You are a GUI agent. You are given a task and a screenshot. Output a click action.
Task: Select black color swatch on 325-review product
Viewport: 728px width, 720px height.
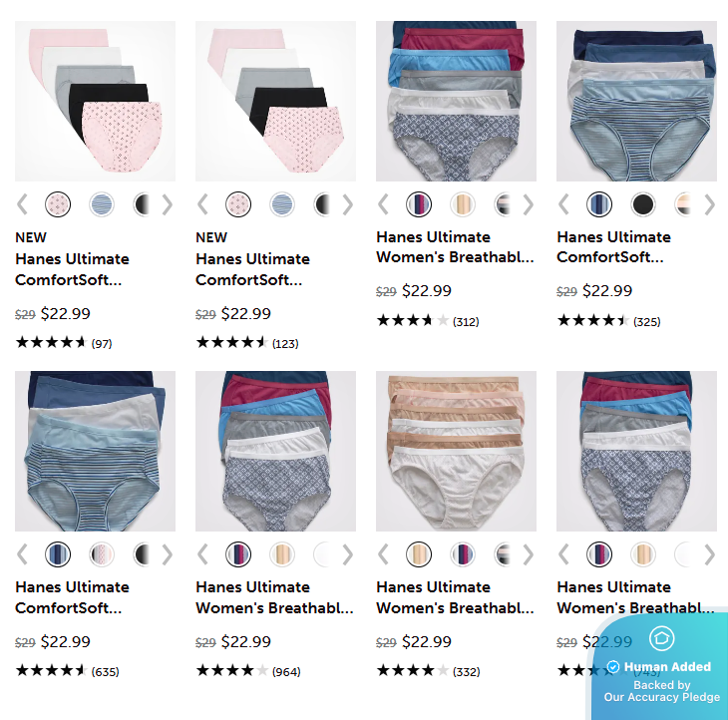pos(643,204)
